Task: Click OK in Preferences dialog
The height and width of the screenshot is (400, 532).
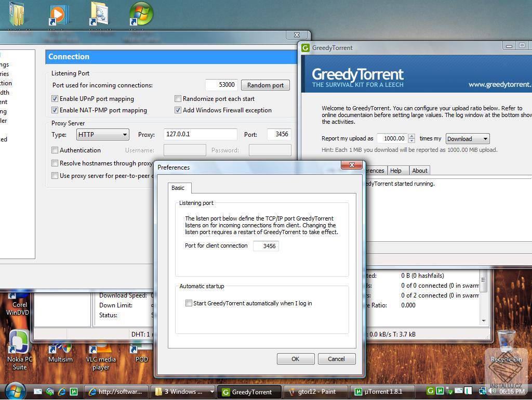Action: pos(296,359)
